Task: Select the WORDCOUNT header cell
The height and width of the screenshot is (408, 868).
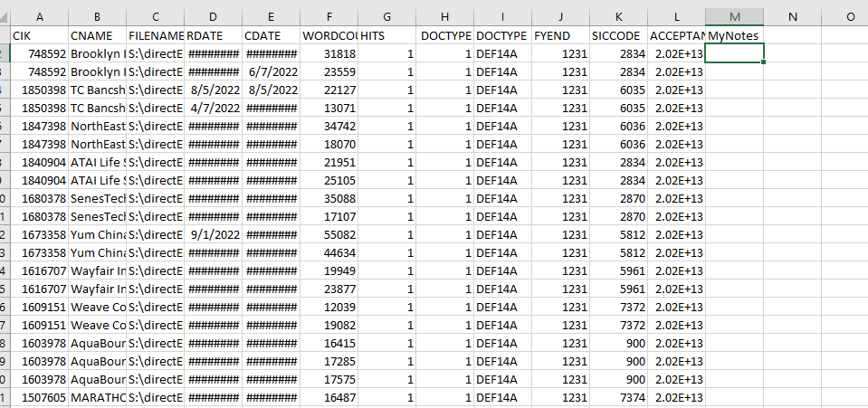Action: pyautogui.click(x=329, y=35)
